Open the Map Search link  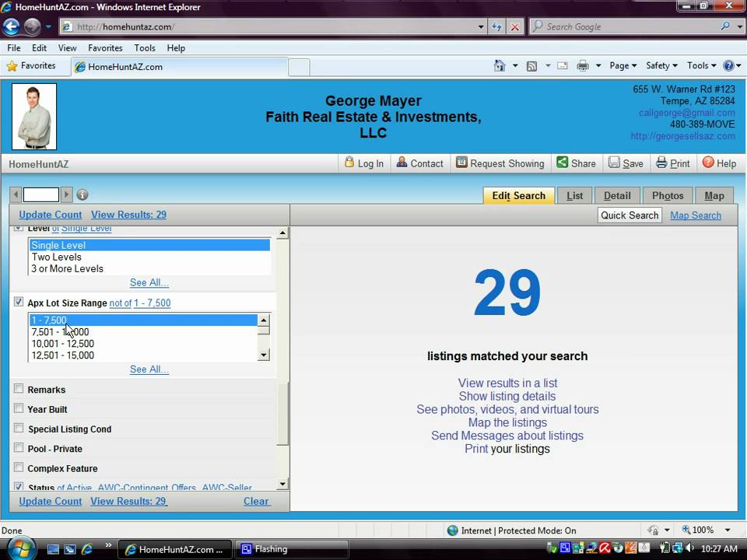tap(696, 215)
